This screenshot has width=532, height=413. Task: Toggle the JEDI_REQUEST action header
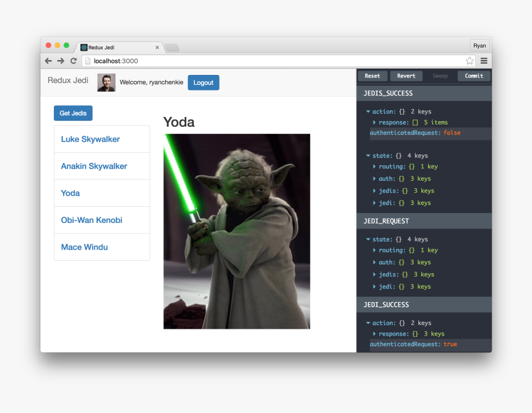click(424, 221)
